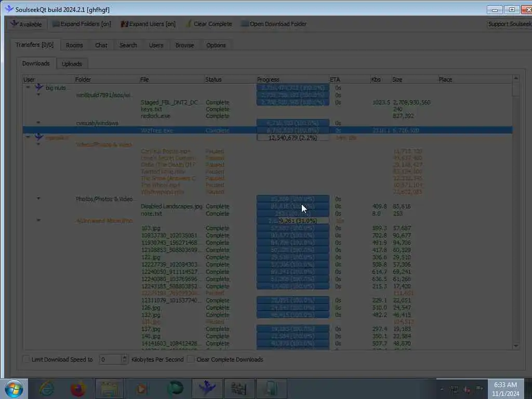This screenshot has height=399, width=532.
Task: Select the keys.txt file row
Action: (268, 109)
